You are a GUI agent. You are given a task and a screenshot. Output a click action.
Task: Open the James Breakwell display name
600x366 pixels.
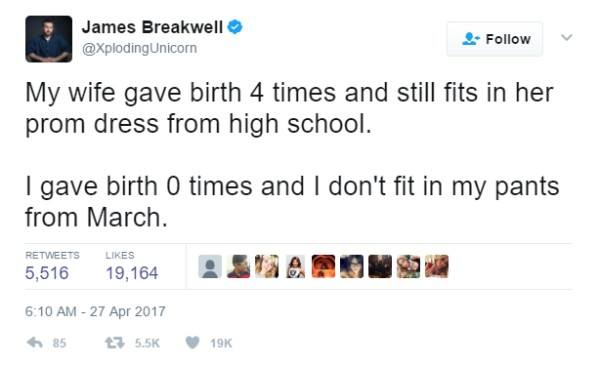tap(152, 27)
